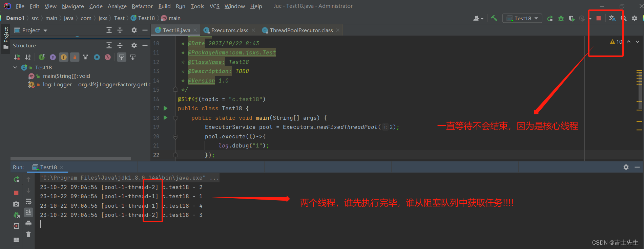Click the Demo1 breadcrumb

[15, 18]
